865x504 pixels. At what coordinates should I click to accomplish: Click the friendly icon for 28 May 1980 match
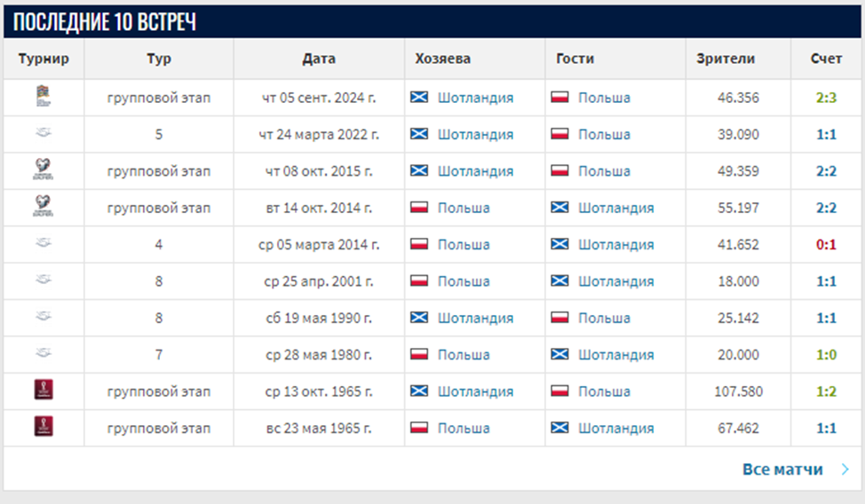[x=43, y=354]
